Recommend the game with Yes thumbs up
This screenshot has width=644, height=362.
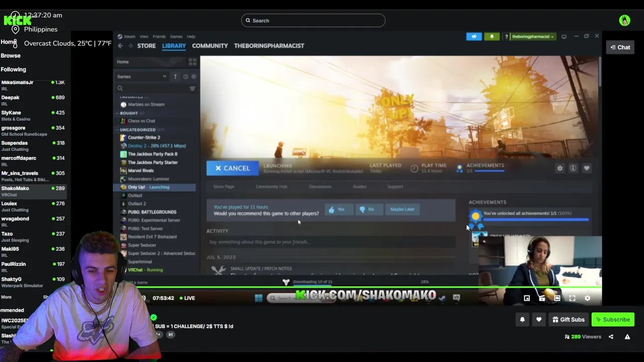[x=339, y=210]
